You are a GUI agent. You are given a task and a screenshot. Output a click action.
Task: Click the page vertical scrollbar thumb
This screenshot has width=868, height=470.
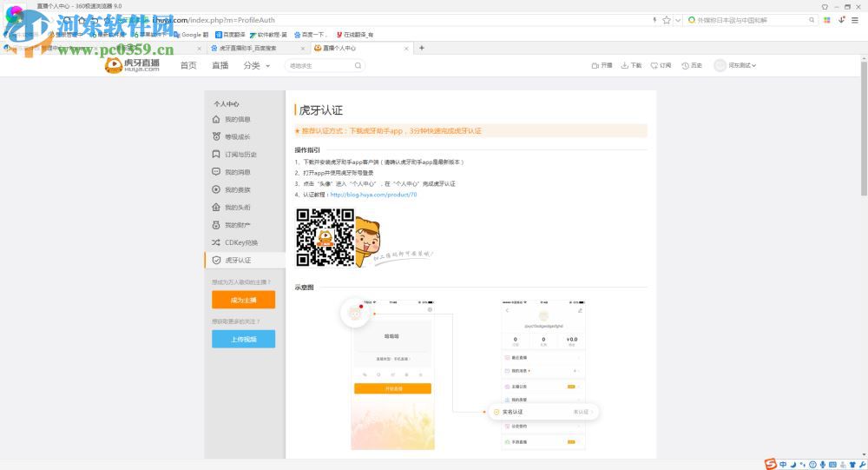pos(864,128)
